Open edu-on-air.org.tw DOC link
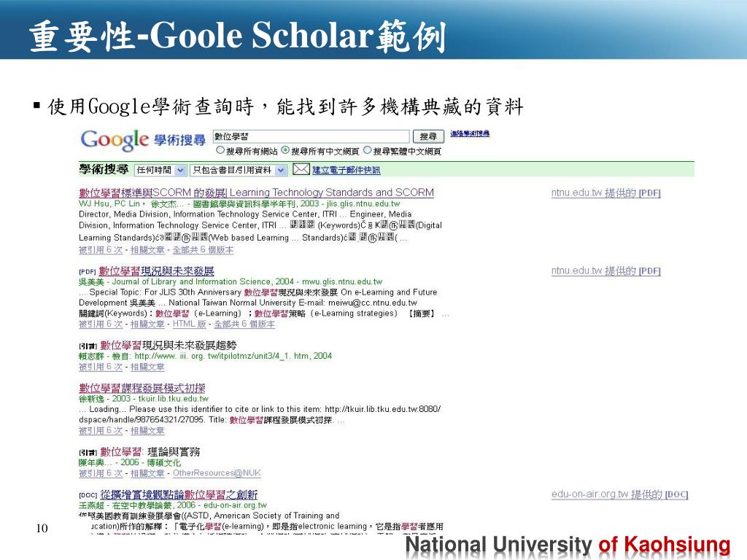Screen dimensions: 747x560 pos(620,495)
